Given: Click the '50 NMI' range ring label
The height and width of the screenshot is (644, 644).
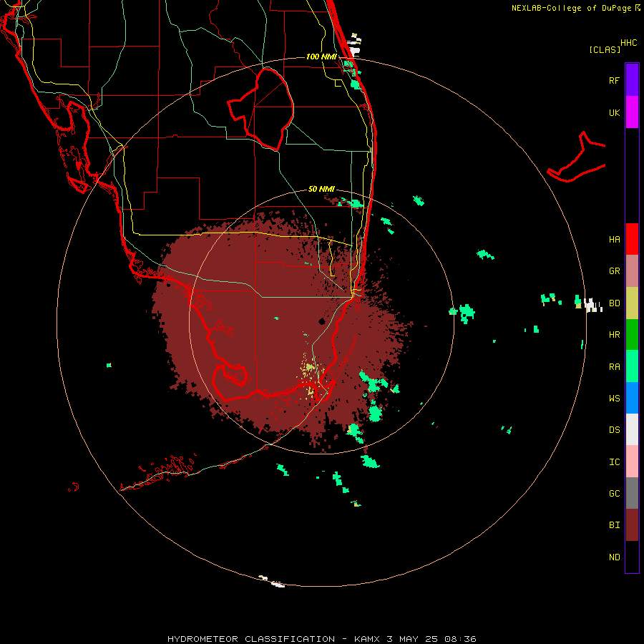Looking at the screenshot, I should (x=321, y=189).
